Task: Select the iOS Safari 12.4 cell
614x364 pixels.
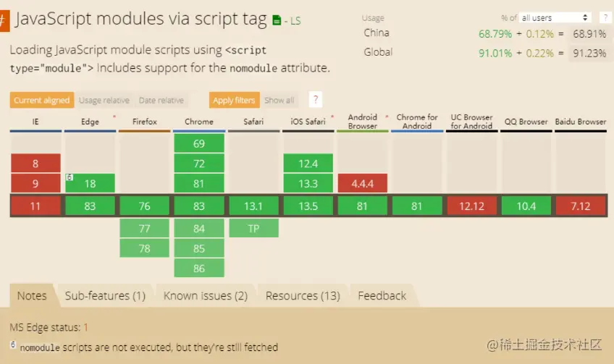Action: [x=308, y=164]
